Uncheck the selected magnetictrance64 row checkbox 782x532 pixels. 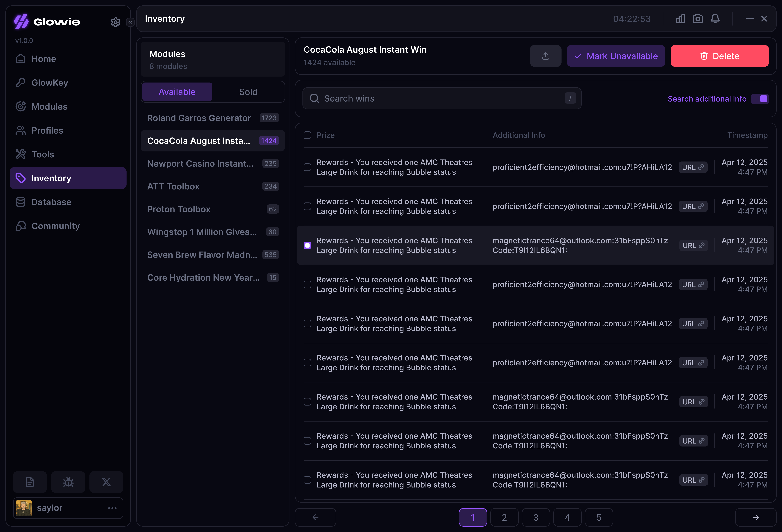coord(307,246)
